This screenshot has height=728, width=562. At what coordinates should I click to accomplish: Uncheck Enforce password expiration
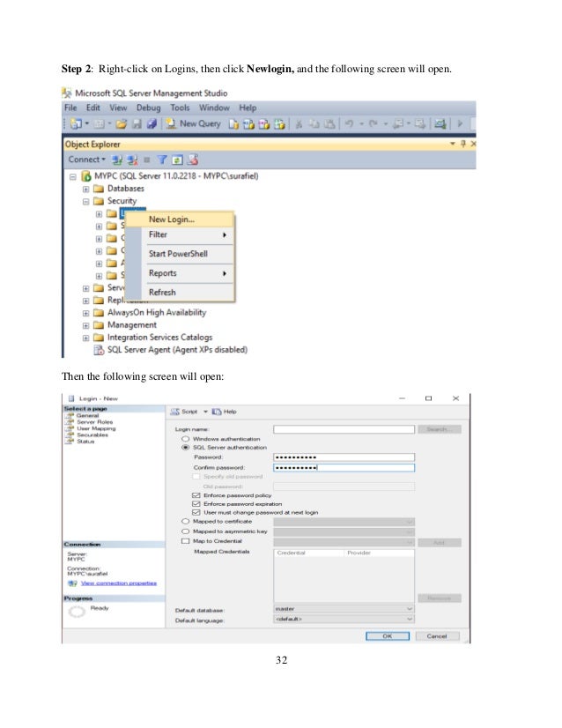click(x=196, y=504)
